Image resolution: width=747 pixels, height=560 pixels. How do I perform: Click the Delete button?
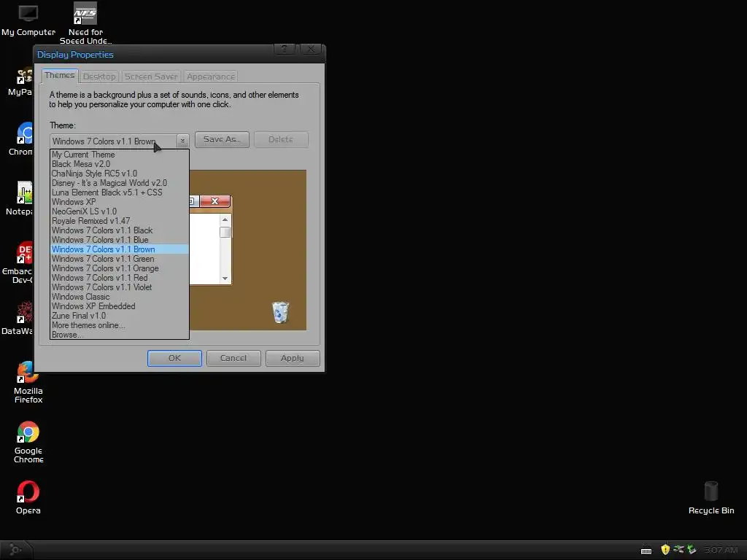(x=281, y=139)
